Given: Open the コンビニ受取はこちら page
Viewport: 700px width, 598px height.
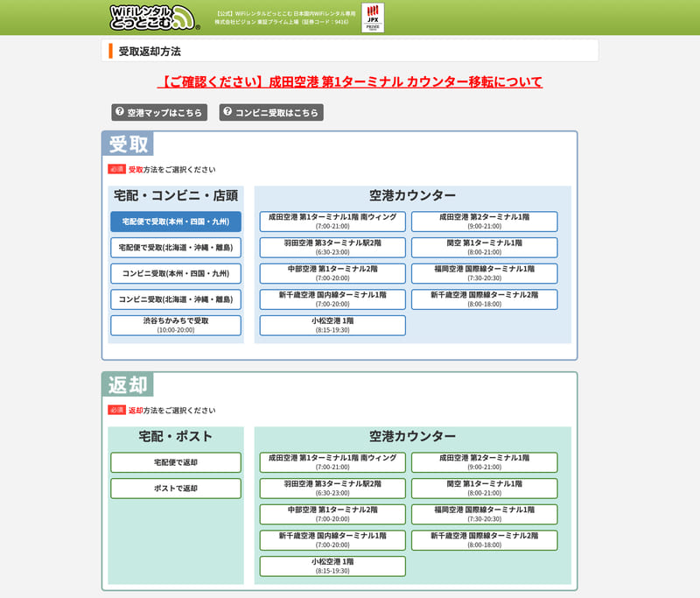Looking at the screenshot, I should (x=273, y=112).
